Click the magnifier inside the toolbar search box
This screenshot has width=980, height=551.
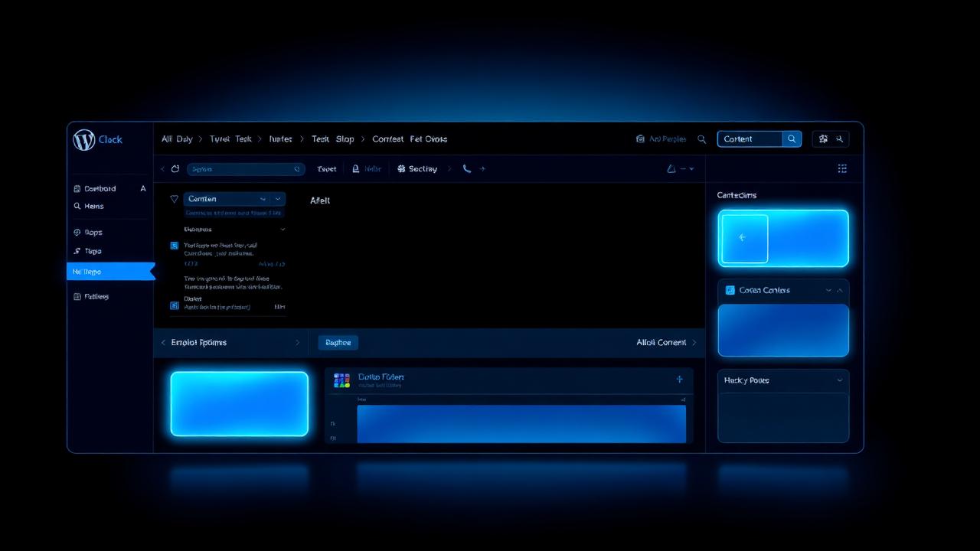coord(298,169)
